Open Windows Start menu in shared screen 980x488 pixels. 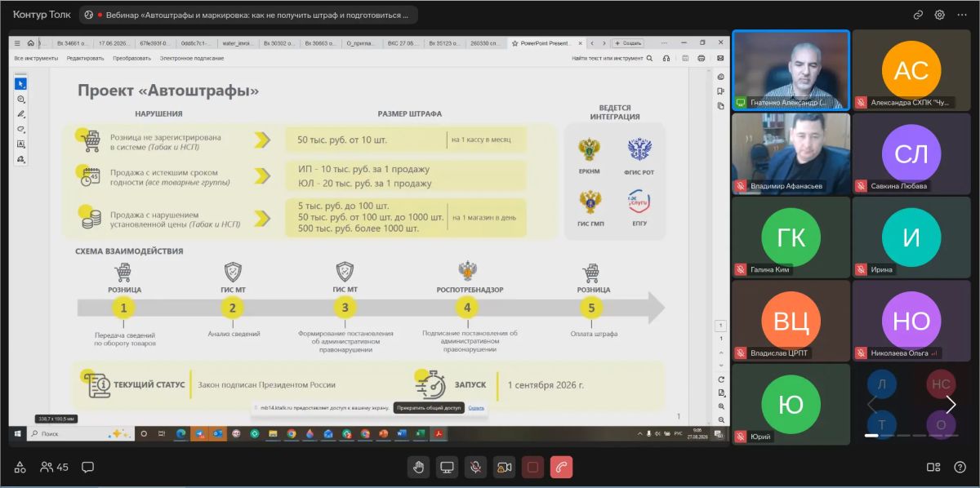[16, 434]
